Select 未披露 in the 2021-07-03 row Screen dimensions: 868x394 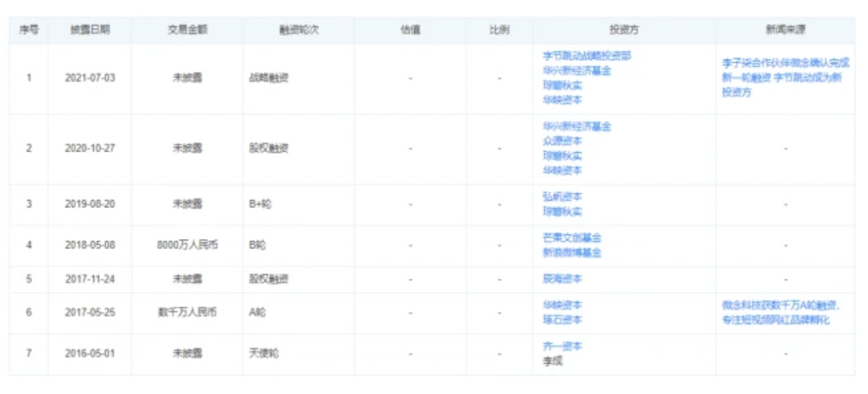(187, 78)
